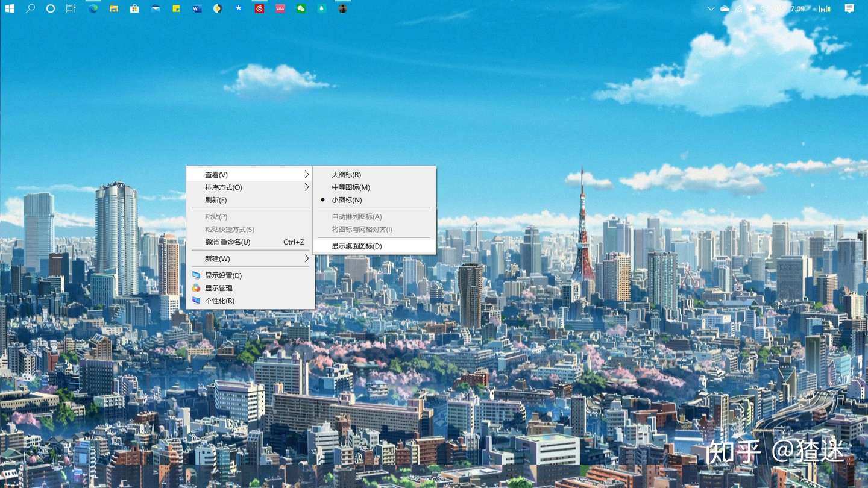
Task: Open 个性化(R) personalization entry
Action: [x=250, y=301]
